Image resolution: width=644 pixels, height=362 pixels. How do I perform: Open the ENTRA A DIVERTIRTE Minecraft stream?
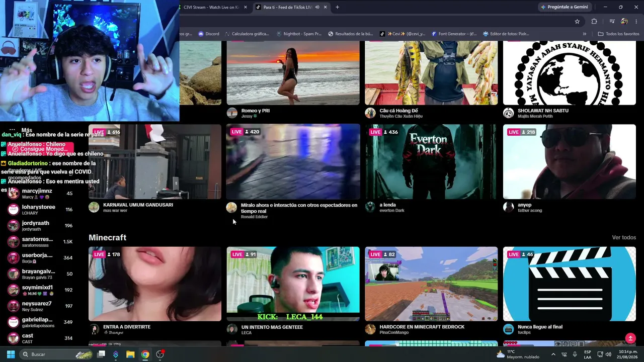pyautogui.click(x=155, y=284)
